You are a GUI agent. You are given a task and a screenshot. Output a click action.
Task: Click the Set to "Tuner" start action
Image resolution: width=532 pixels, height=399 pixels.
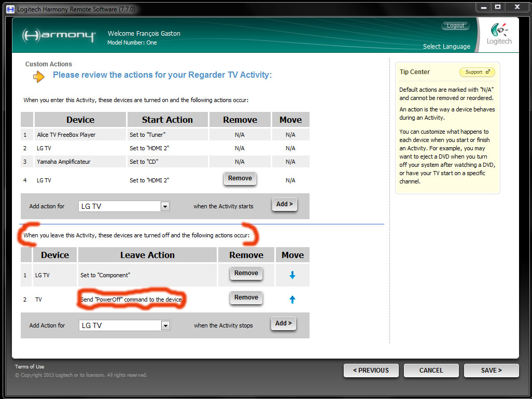point(147,135)
